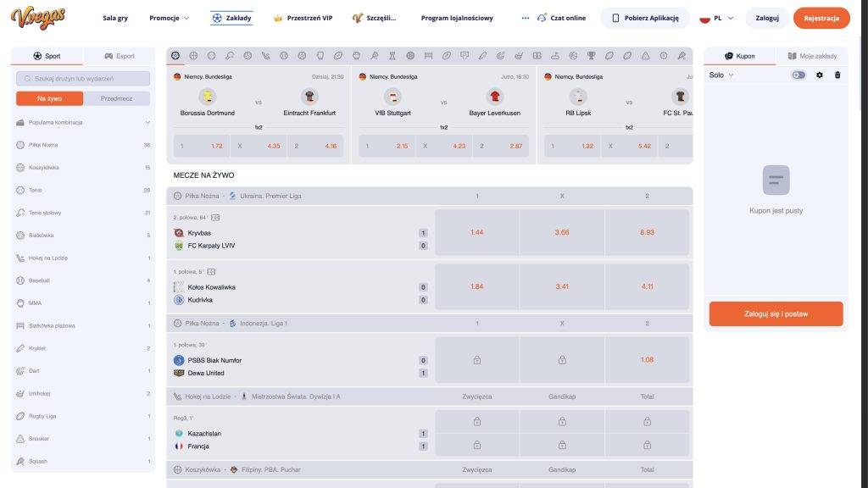The image size is (868, 488).
Task: Select Snooker in the sidebar
Action: 83,439
